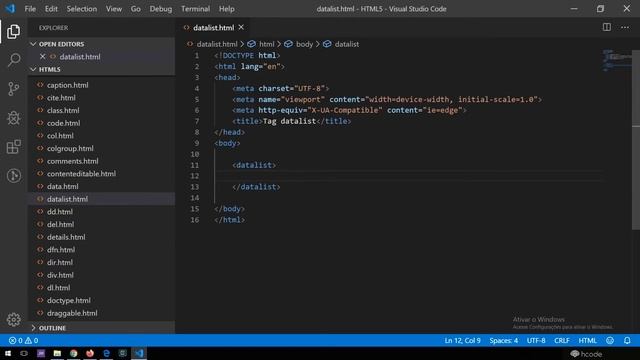Open the Firefox icon on taskbar
640x360 pixels.
click(x=90, y=353)
